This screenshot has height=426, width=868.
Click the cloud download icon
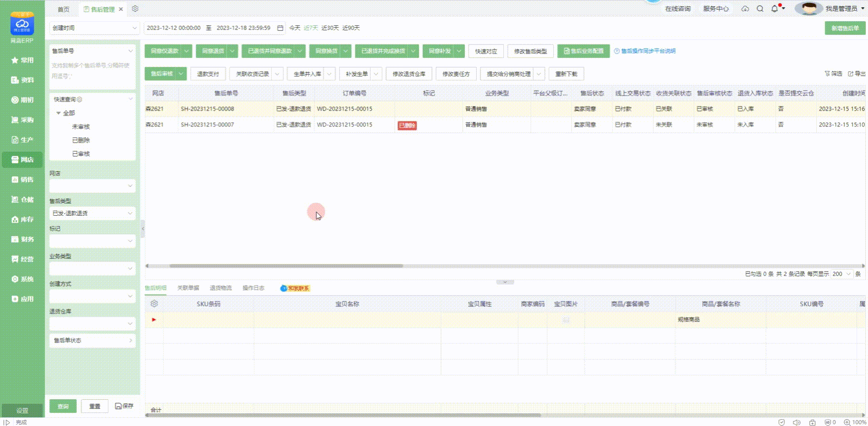745,9
